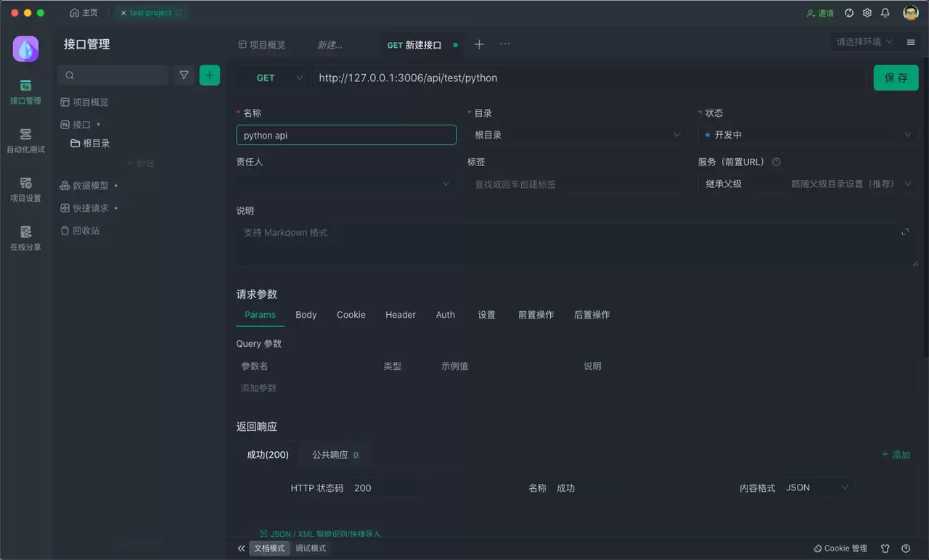Click the filter funnel icon
Image resolution: width=929 pixels, height=560 pixels.
coord(184,75)
